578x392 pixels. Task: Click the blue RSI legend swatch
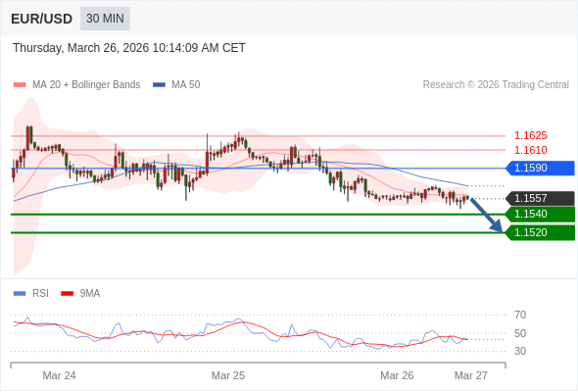(x=20, y=294)
